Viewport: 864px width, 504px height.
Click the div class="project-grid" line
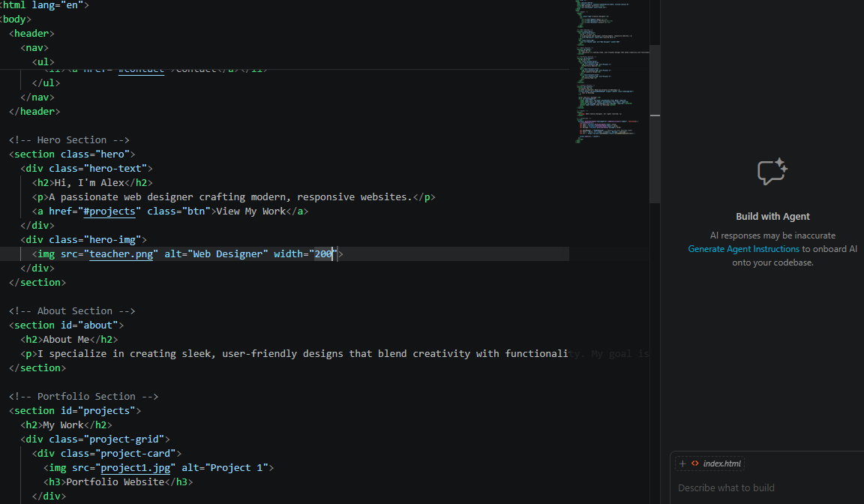pyautogui.click(x=94, y=439)
